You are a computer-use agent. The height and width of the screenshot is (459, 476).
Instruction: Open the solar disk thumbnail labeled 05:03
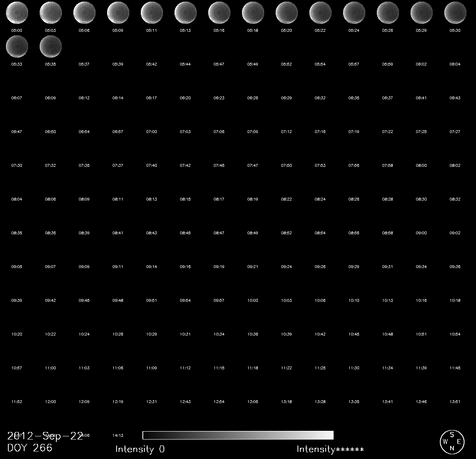[x=51, y=13]
